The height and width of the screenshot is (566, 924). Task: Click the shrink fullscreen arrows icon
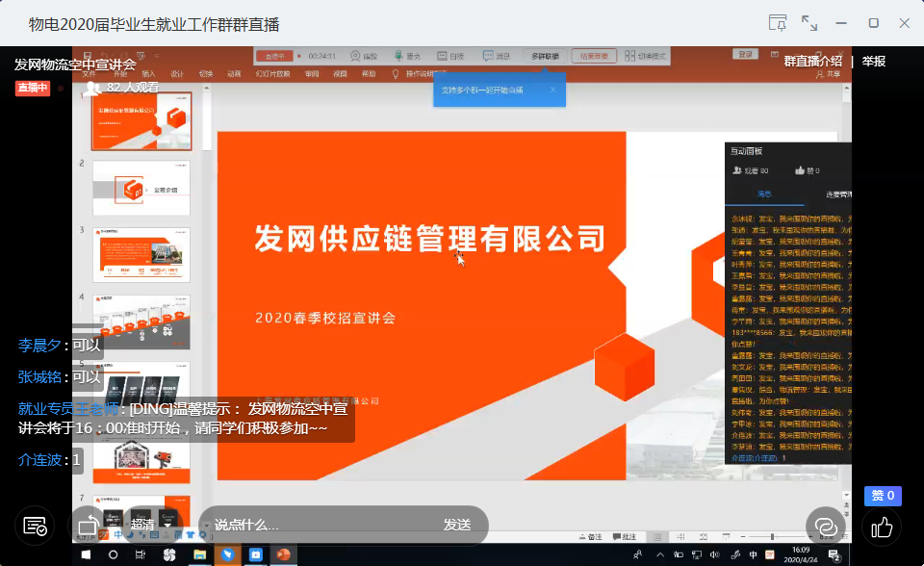point(809,23)
